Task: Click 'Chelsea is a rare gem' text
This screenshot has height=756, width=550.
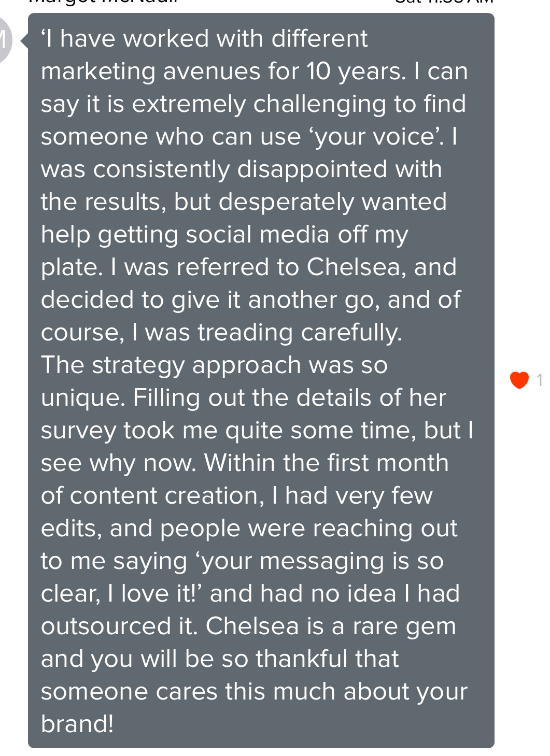Action: 331,626
